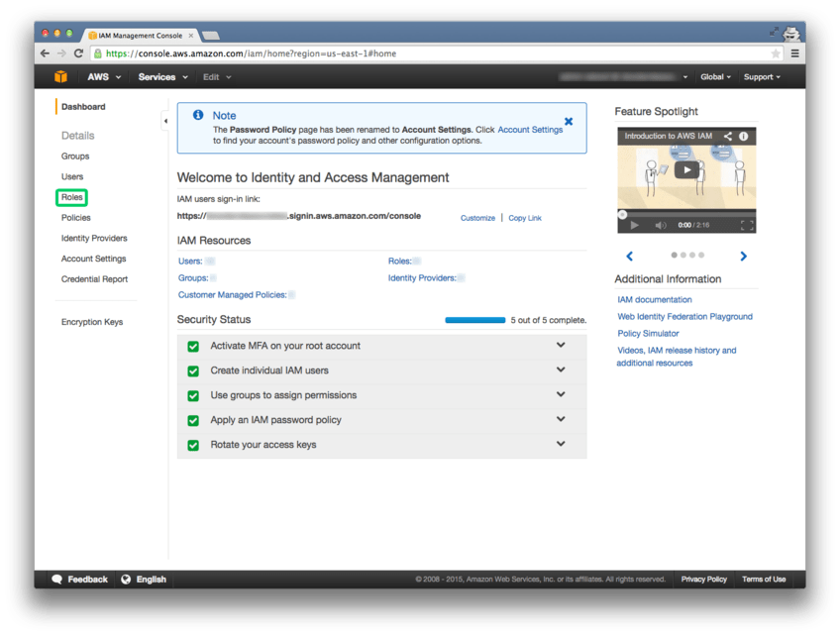Click the browser forward arrow
This screenshot has height=636, width=840.
pyautogui.click(x=61, y=53)
